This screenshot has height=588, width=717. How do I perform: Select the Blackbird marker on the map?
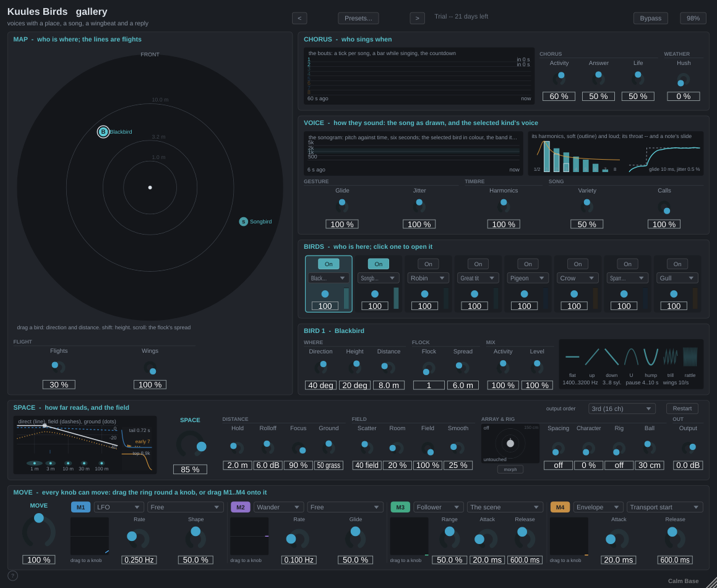pos(103,132)
